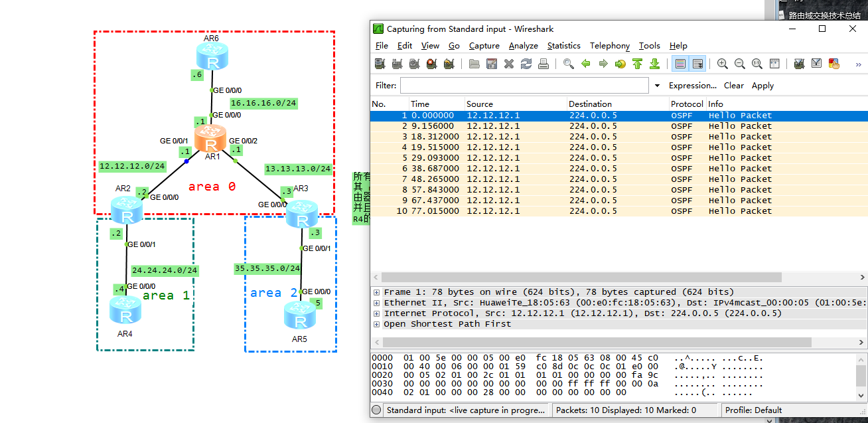
Task: Open the Telephony menu
Action: (609, 45)
